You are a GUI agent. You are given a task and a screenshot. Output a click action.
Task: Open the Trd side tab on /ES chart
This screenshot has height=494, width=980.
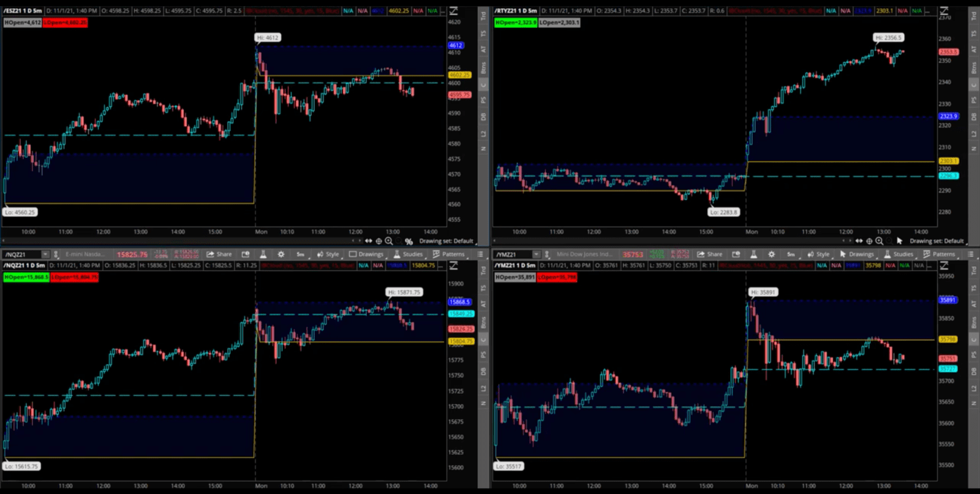coord(483,16)
